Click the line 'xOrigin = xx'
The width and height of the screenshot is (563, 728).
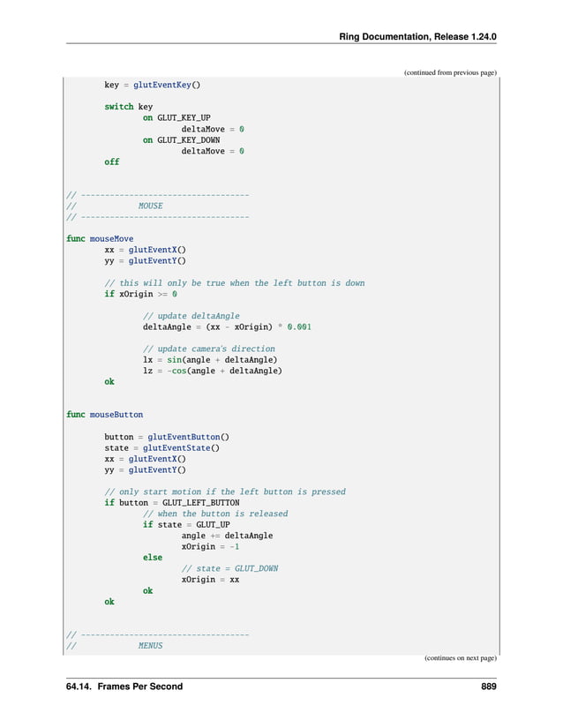point(210,580)
